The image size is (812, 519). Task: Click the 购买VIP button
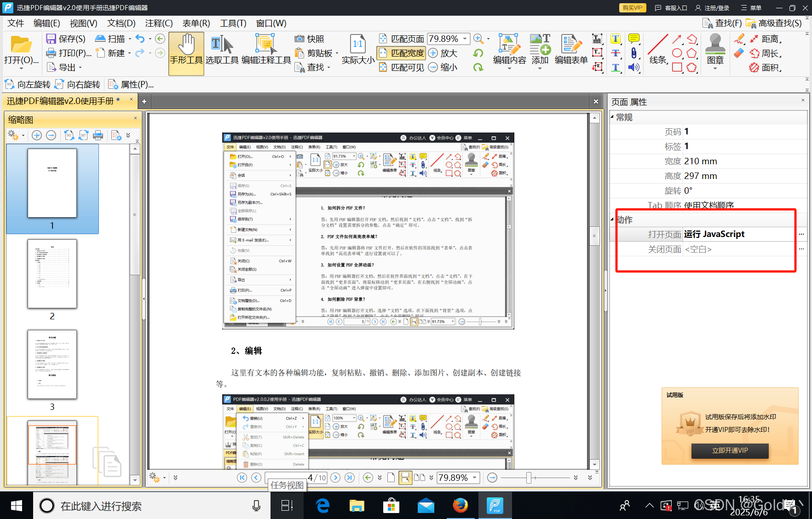pos(633,8)
